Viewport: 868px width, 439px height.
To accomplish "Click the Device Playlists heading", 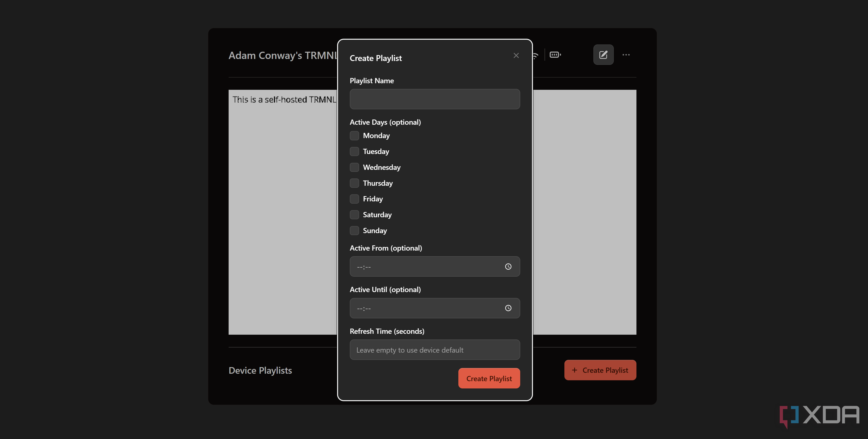I will click(260, 370).
